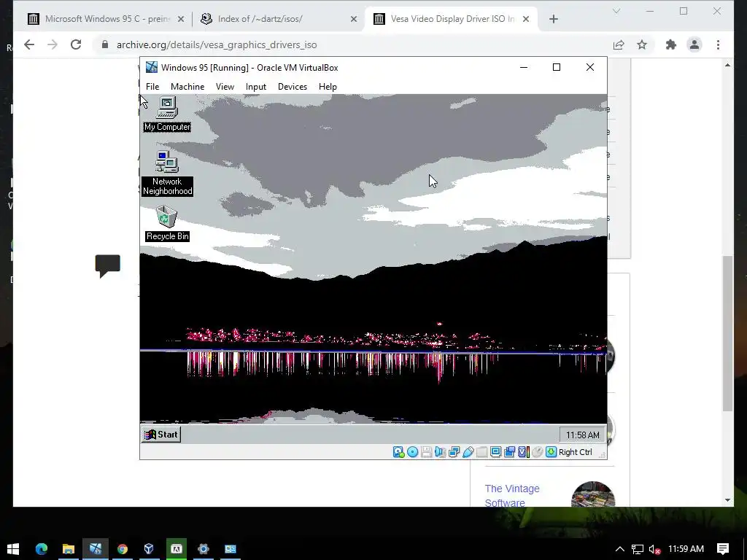The image size is (747, 560).
Task: Open a new browser tab
Action: click(554, 19)
